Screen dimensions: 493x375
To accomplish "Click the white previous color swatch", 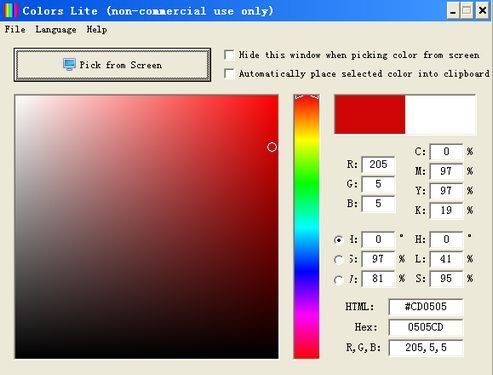I will pyautogui.click(x=440, y=115).
